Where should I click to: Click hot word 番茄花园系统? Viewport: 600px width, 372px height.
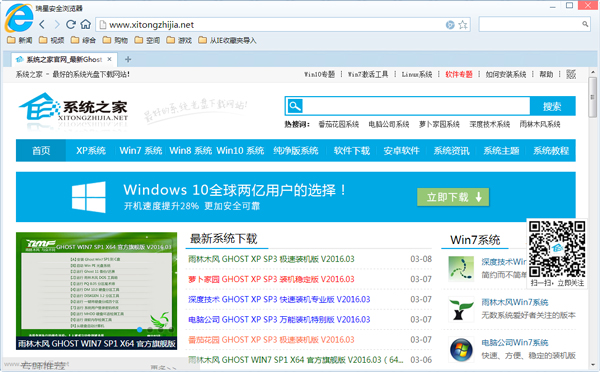(x=339, y=124)
